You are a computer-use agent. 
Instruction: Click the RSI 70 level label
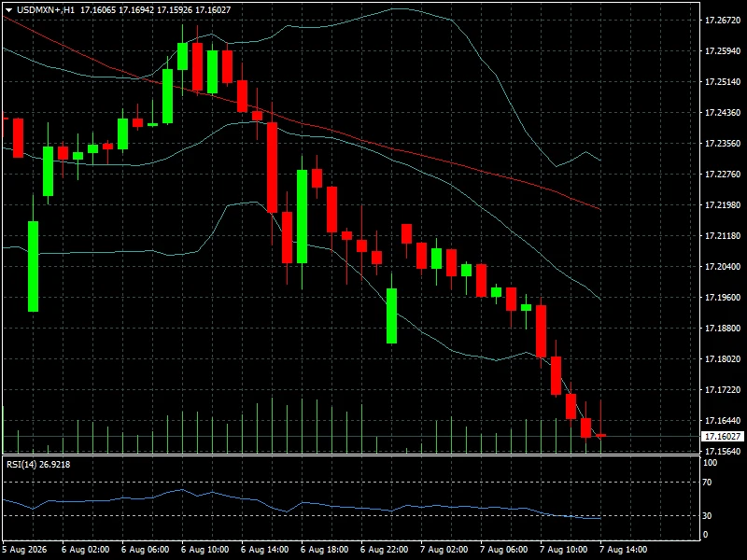(708, 483)
